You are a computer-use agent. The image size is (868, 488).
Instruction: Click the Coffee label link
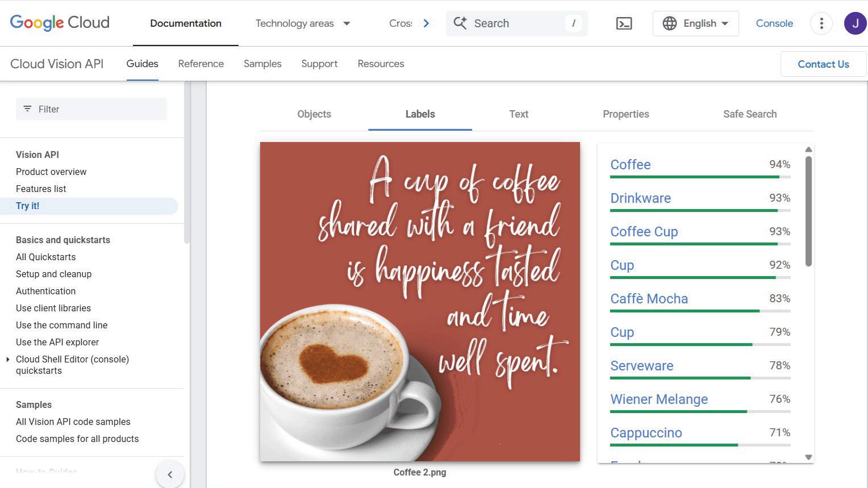[631, 165]
